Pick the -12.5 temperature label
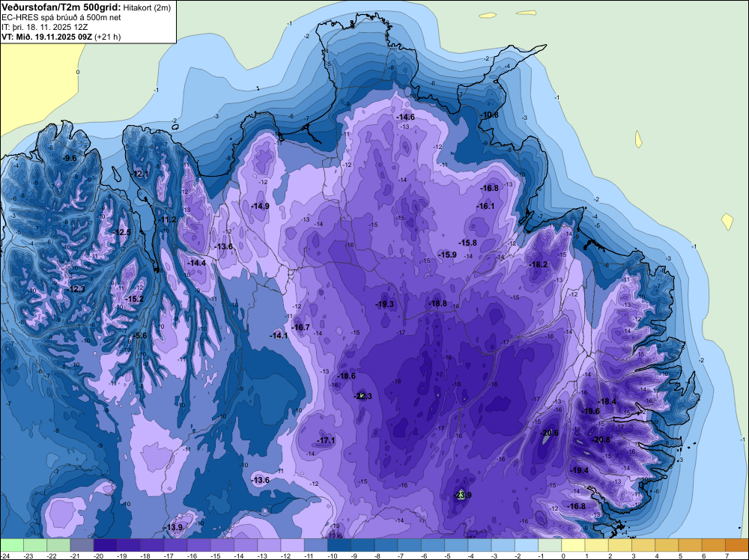Viewport: 749px width, 560px height. point(121,232)
